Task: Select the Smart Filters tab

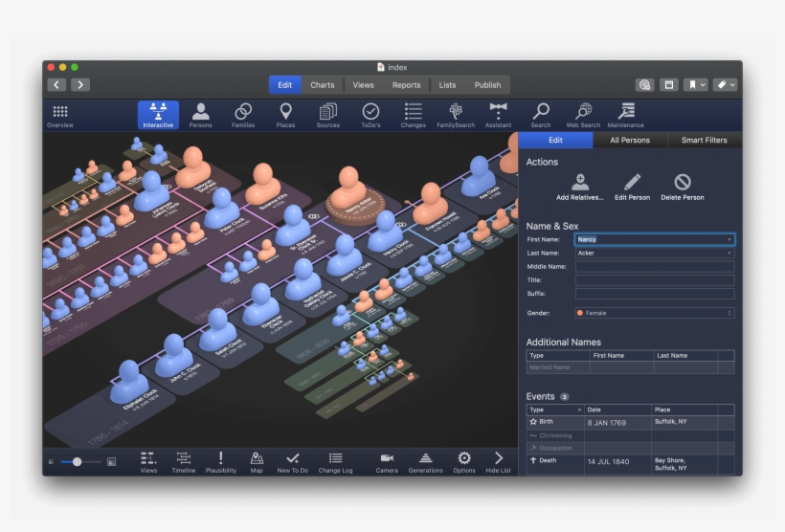Action: (x=704, y=140)
